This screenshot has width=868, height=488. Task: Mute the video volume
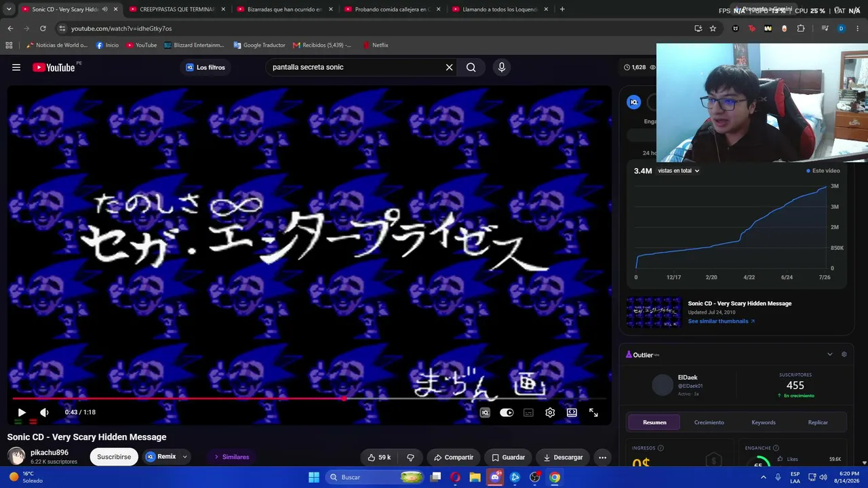[x=44, y=412]
